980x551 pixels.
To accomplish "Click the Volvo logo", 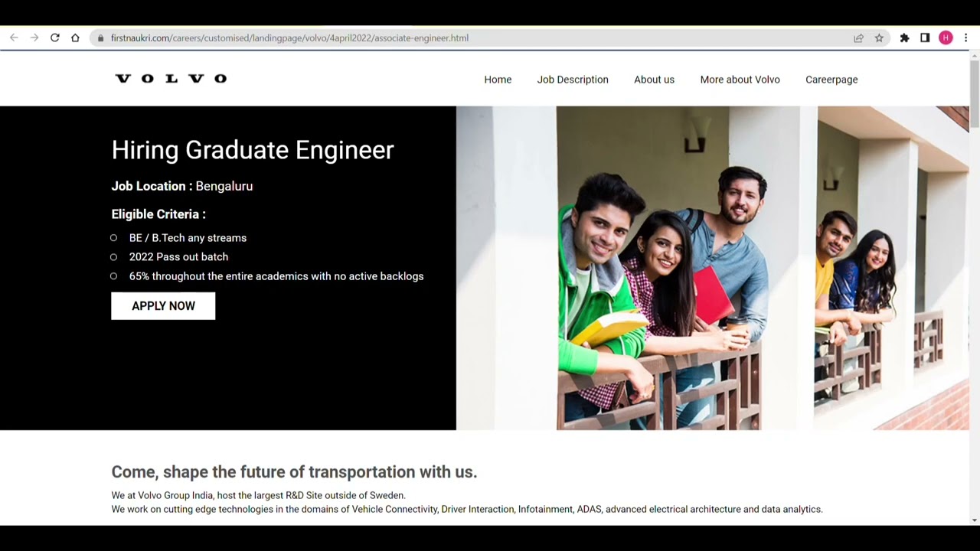I will pos(171,79).
